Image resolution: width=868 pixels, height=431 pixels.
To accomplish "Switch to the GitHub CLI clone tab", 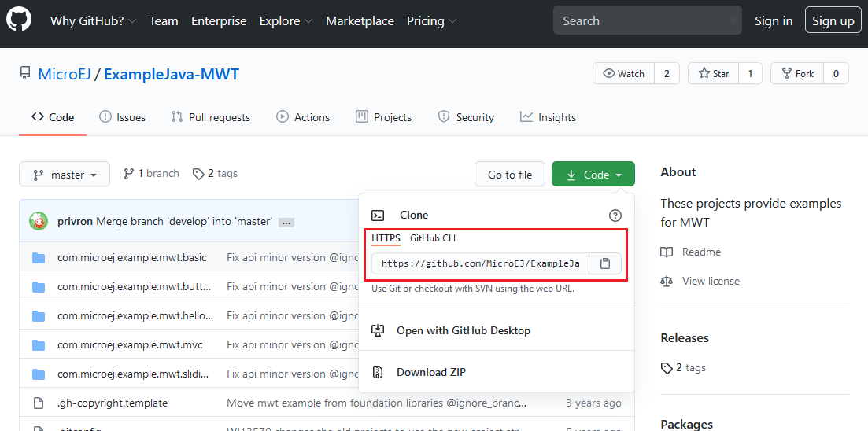I will point(432,238).
